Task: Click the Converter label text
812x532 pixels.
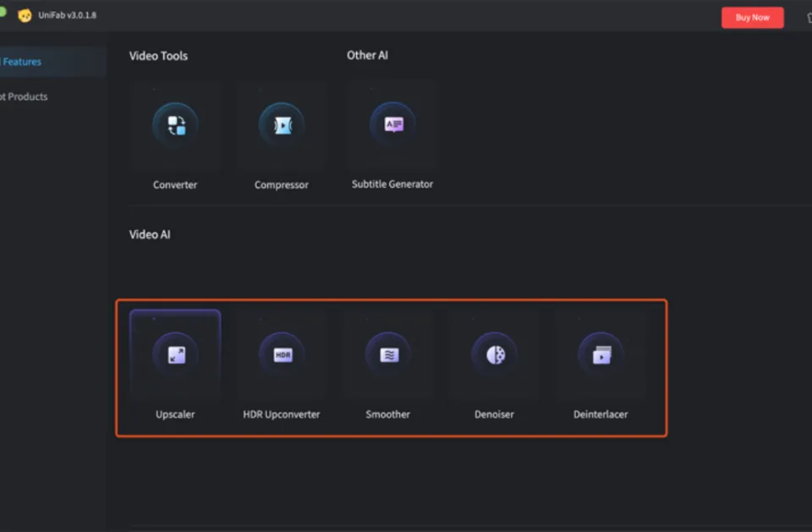Action: point(175,185)
